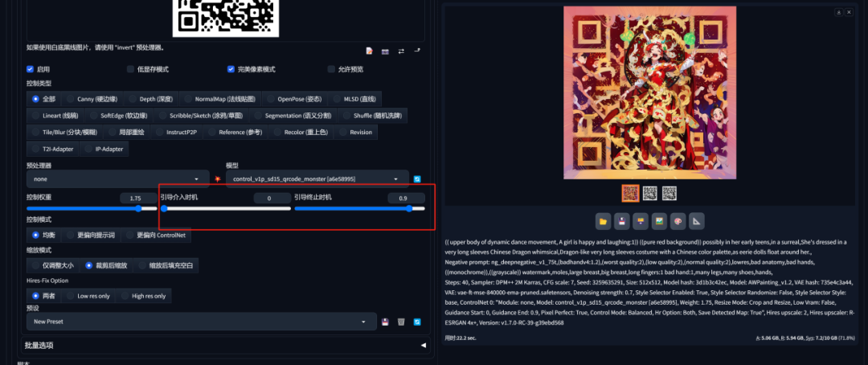Click the 引导介入时机 guidance start slider
868x365 pixels.
(x=226, y=209)
